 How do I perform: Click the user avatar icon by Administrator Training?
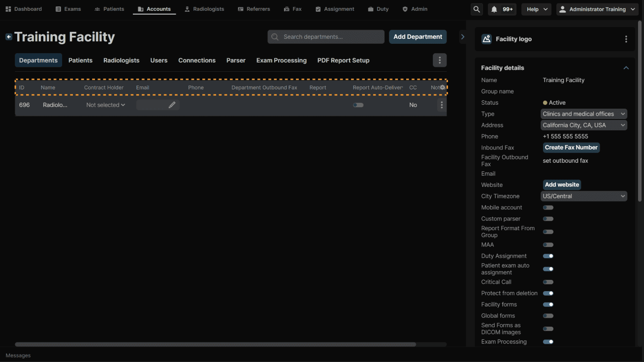(x=563, y=9)
